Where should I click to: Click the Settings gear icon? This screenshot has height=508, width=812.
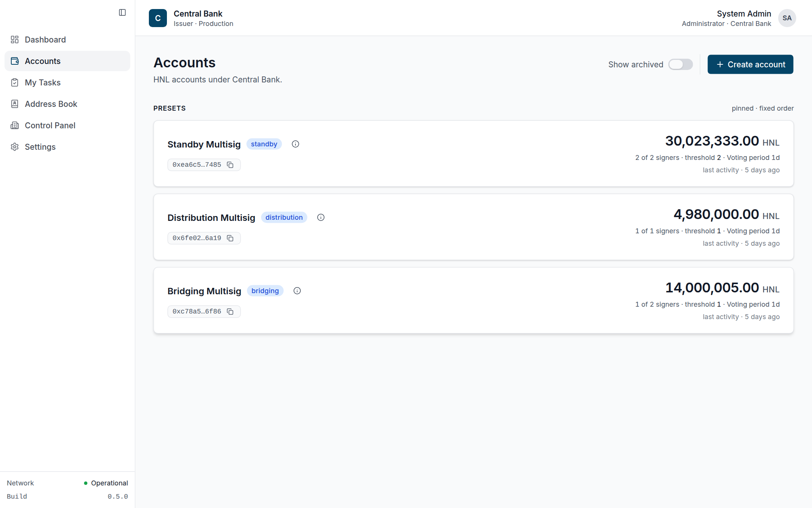[x=15, y=147]
